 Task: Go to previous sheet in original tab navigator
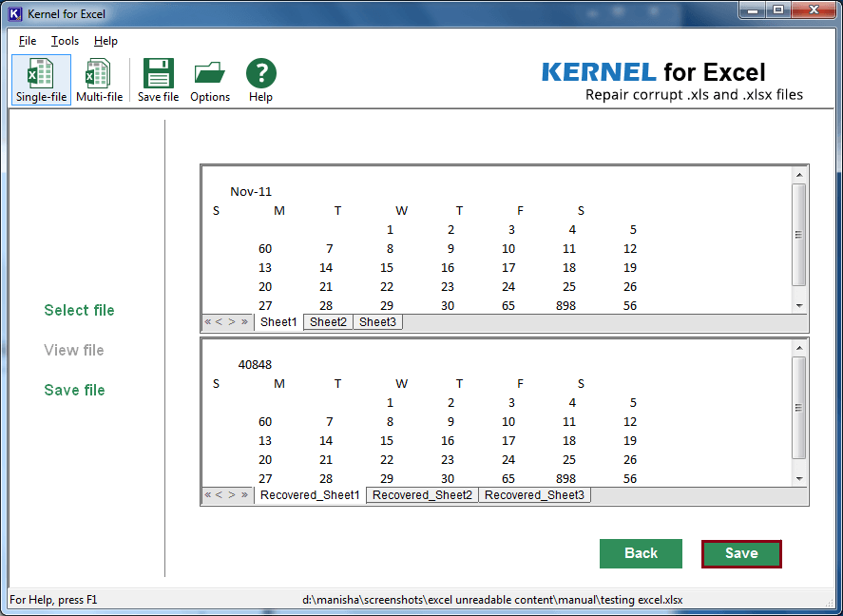219,322
